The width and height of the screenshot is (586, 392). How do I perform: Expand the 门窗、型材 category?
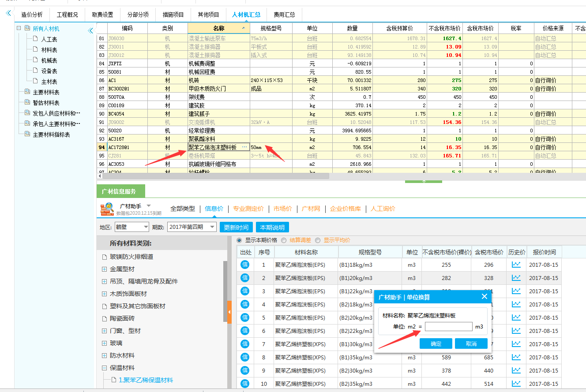point(104,331)
